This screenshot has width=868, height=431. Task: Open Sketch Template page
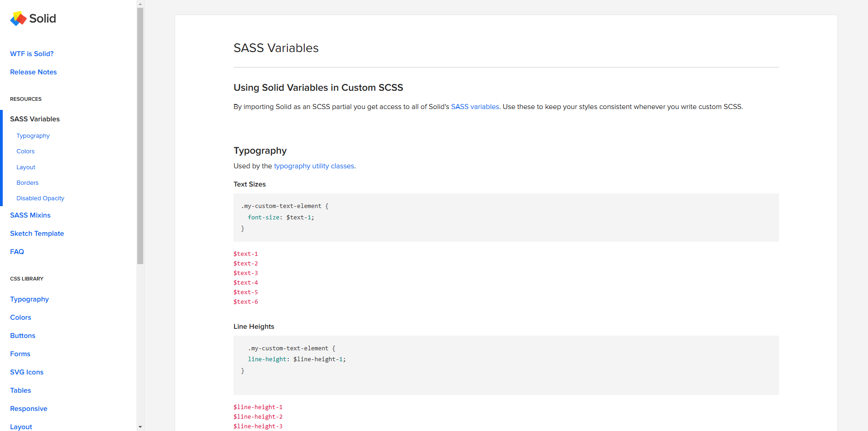coord(37,234)
